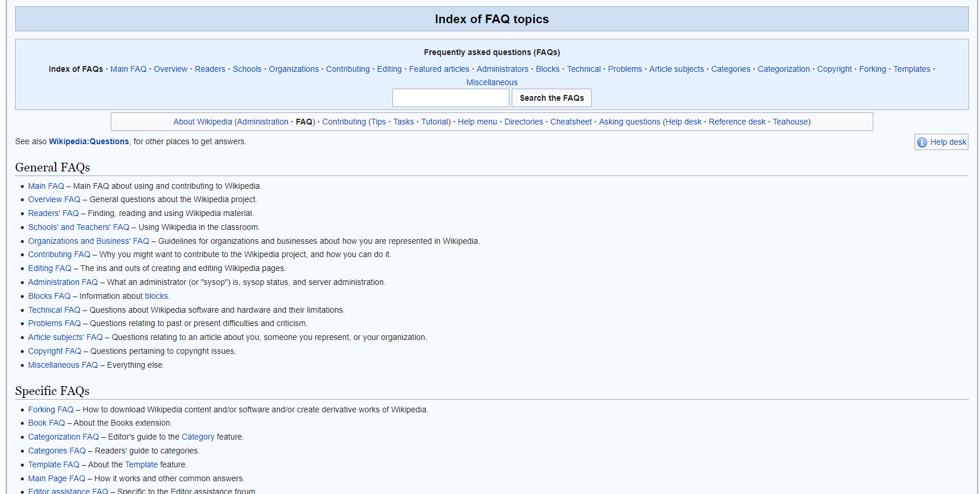Open the Copyright FAQ link
This screenshot has width=980, height=494.
coord(54,351)
